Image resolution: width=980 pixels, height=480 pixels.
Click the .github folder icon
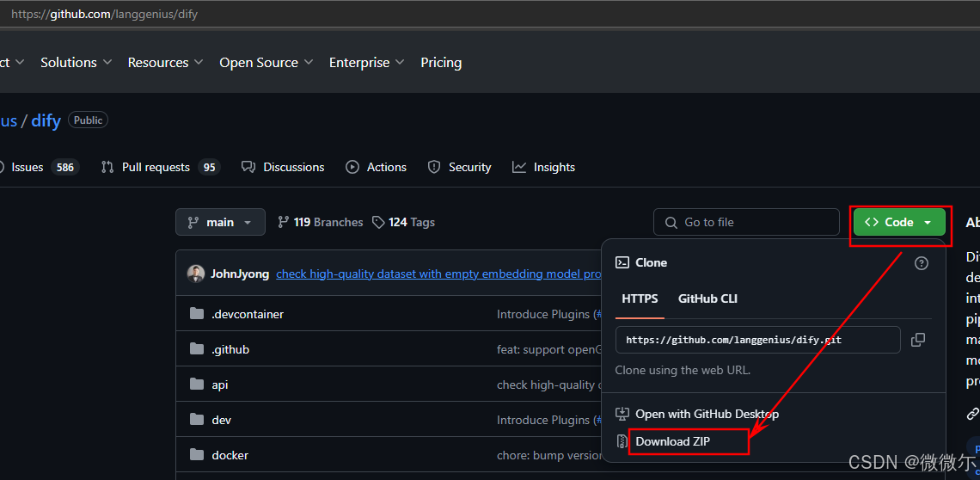pyautogui.click(x=197, y=348)
